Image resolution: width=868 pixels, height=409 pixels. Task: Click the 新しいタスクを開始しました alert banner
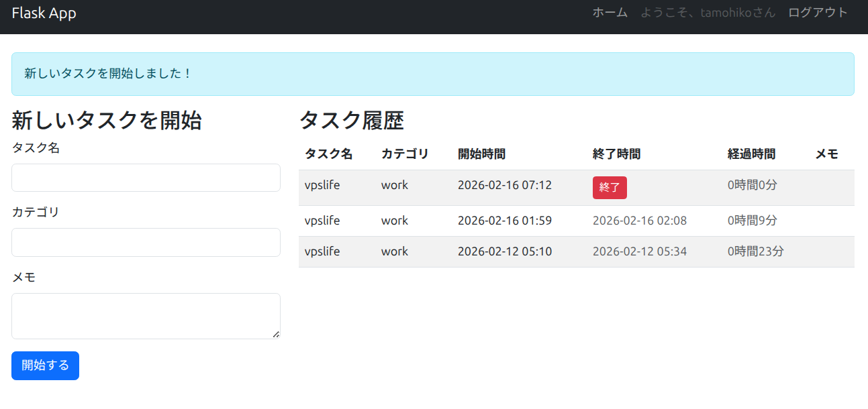tap(432, 74)
